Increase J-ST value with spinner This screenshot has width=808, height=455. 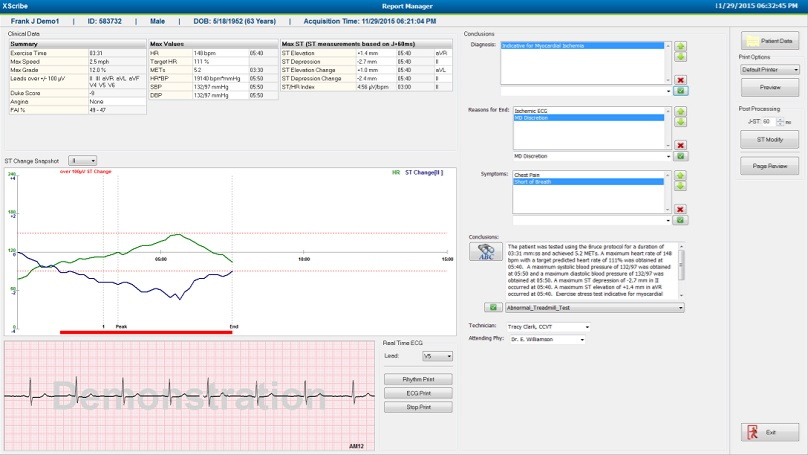778,118
